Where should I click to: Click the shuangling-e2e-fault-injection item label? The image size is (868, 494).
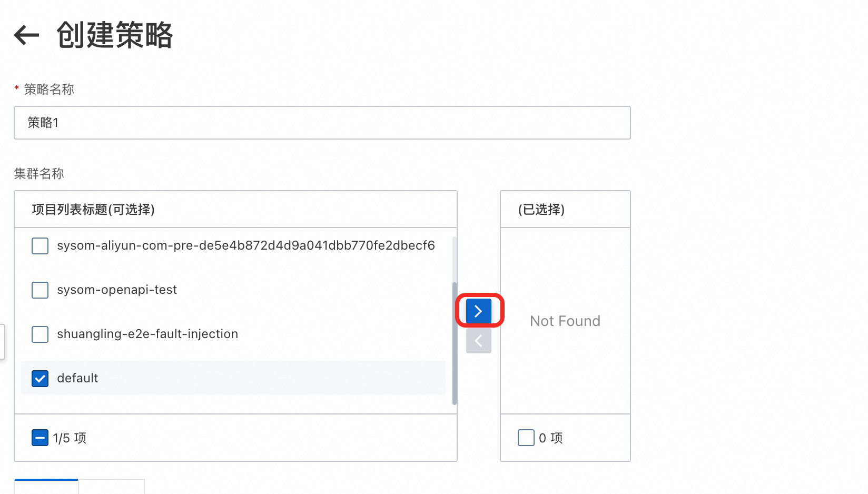[147, 334]
